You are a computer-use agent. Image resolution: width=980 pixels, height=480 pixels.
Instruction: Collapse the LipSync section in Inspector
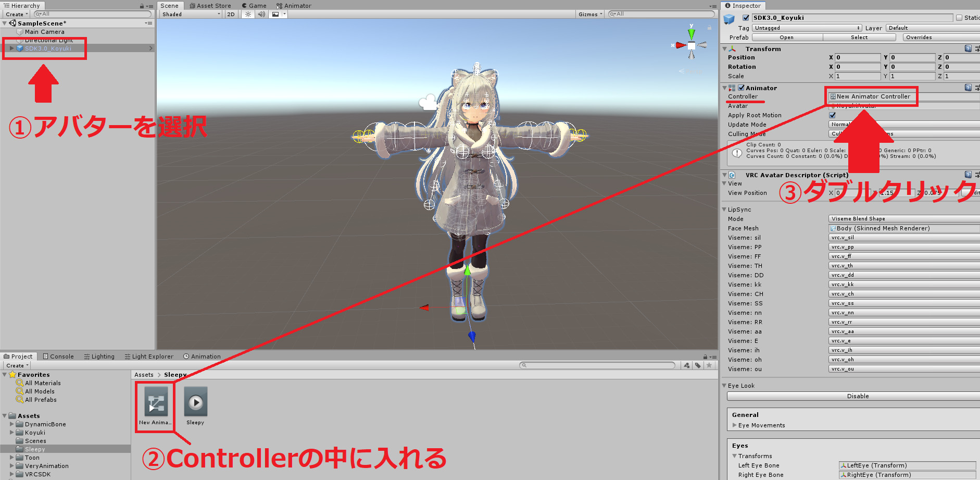tap(725, 209)
